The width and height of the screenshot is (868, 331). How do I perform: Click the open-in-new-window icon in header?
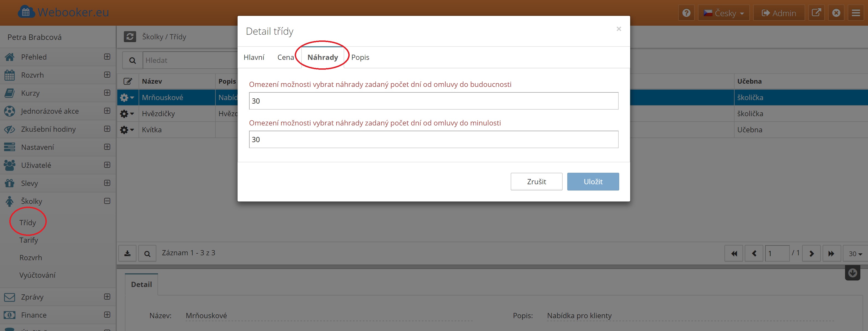(x=816, y=13)
